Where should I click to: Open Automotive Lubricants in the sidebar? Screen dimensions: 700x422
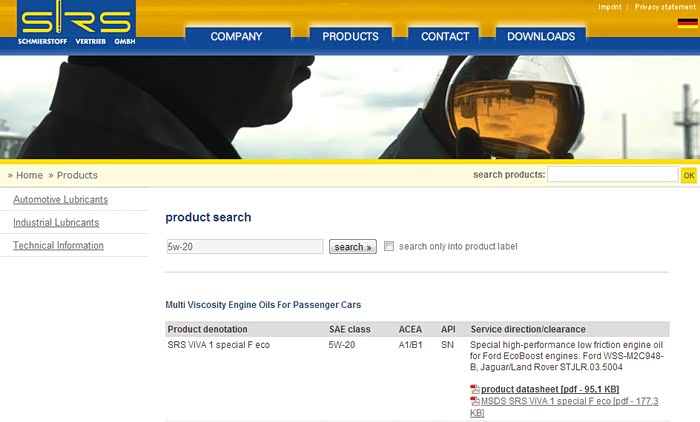60,199
